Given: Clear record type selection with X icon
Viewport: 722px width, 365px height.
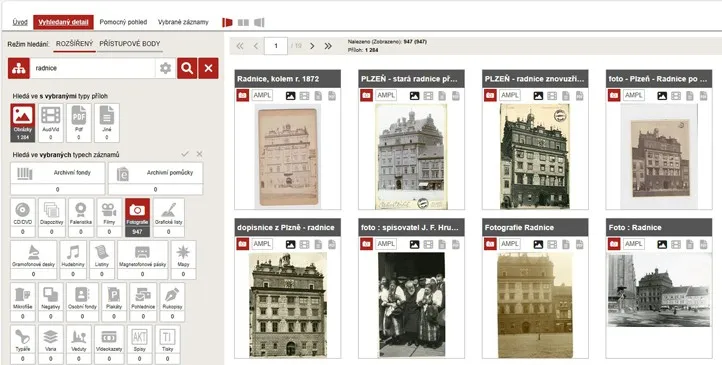Looking at the screenshot, I should pos(199,154).
